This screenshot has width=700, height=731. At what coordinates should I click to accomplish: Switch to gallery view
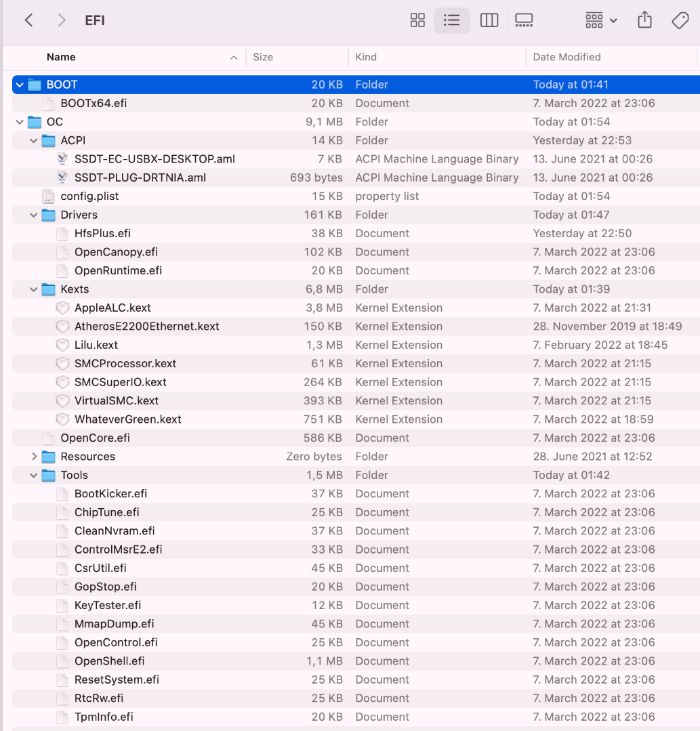[x=524, y=20]
